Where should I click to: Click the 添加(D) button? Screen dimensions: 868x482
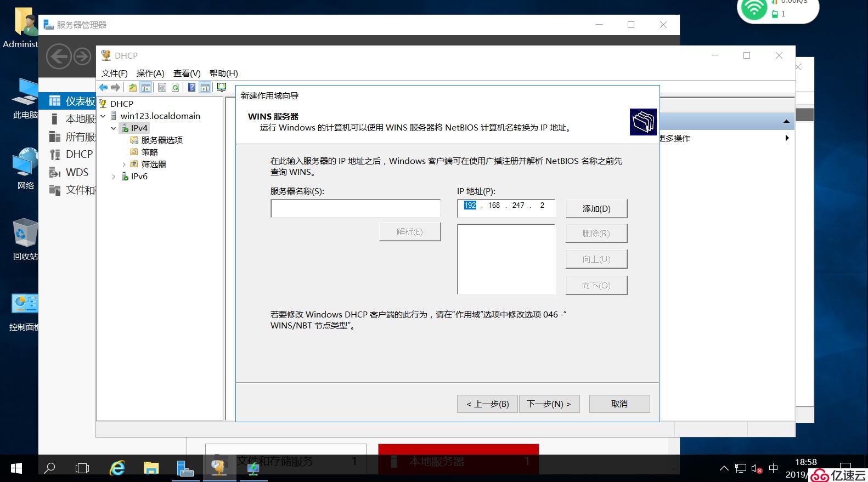(596, 208)
